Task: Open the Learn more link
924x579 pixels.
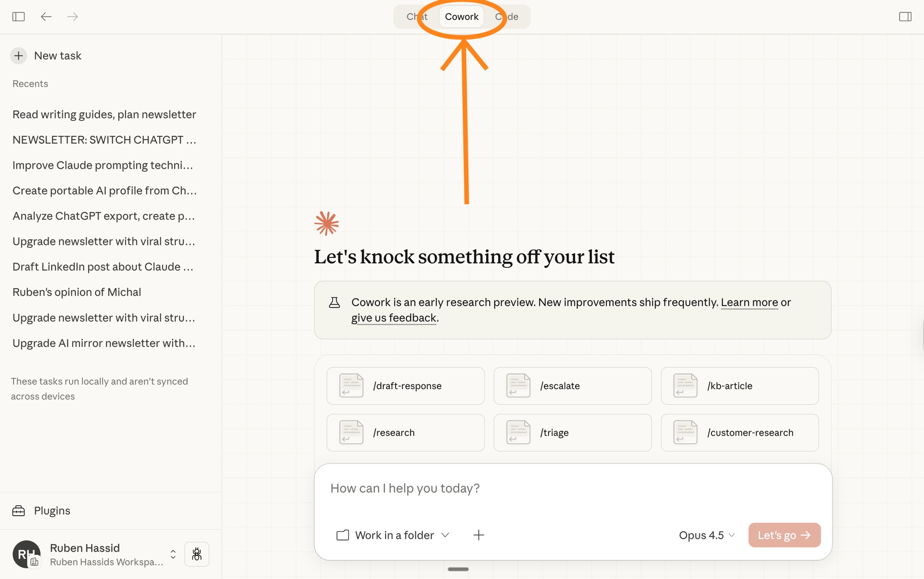Action: [x=749, y=302]
